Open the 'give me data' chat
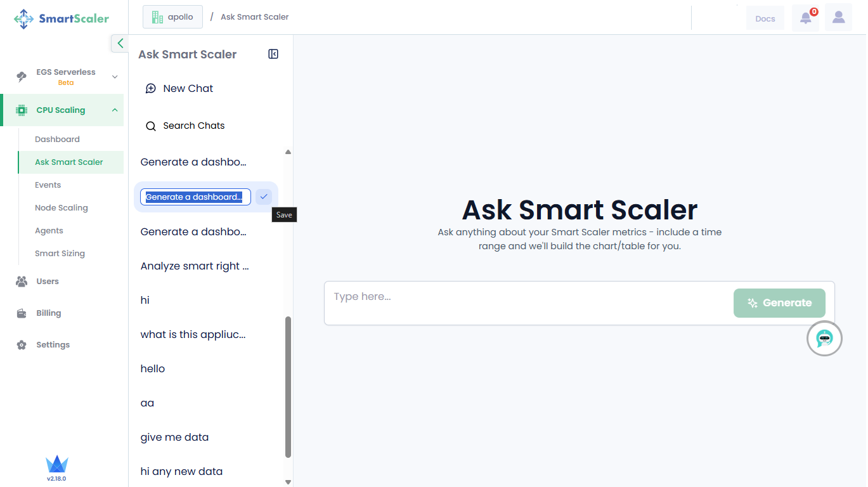Screen dimensions: 868x487 coord(174,438)
